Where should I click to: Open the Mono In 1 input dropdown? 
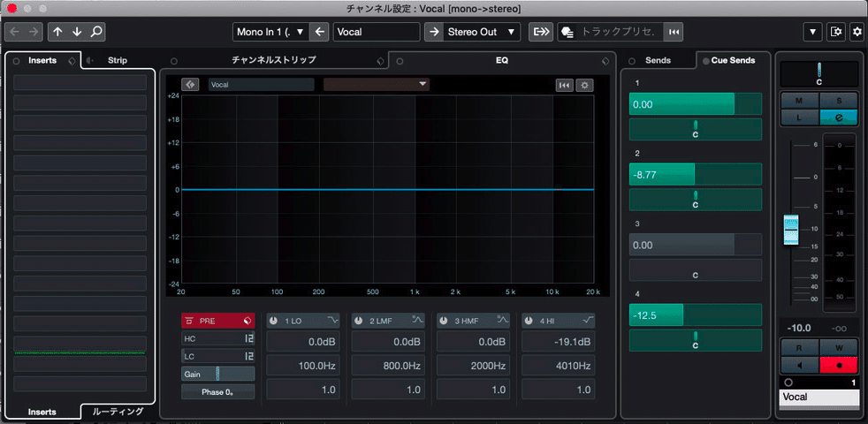pyautogui.click(x=270, y=32)
